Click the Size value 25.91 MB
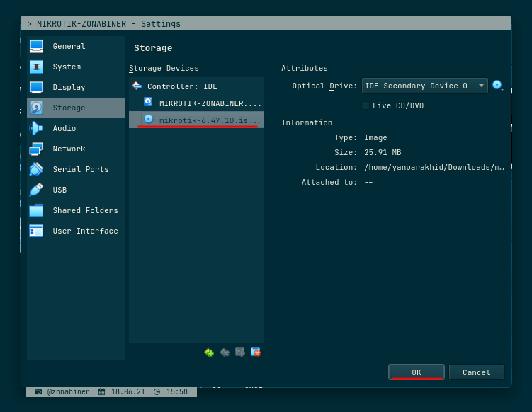 pos(383,152)
